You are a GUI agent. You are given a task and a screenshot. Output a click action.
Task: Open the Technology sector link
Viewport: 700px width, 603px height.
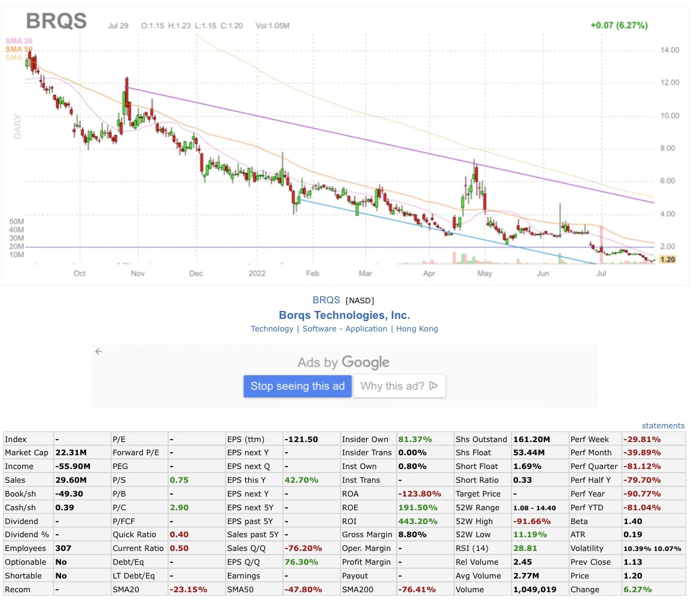(x=272, y=329)
